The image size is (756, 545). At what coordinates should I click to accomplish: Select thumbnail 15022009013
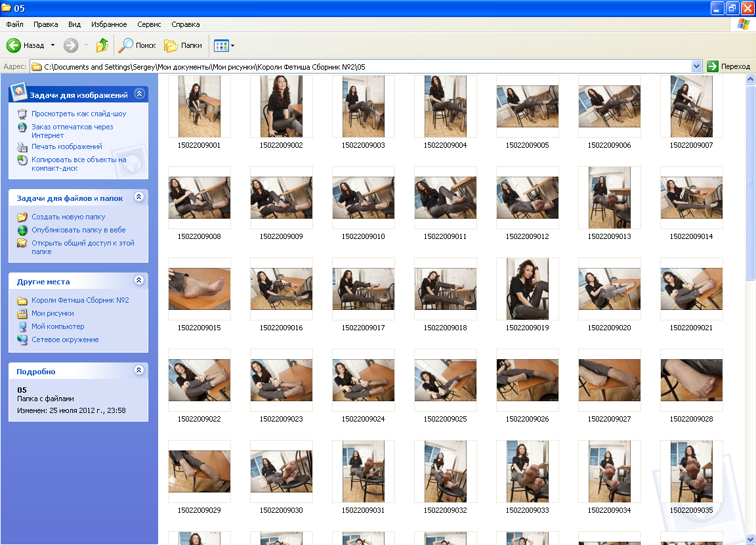pyautogui.click(x=610, y=197)
